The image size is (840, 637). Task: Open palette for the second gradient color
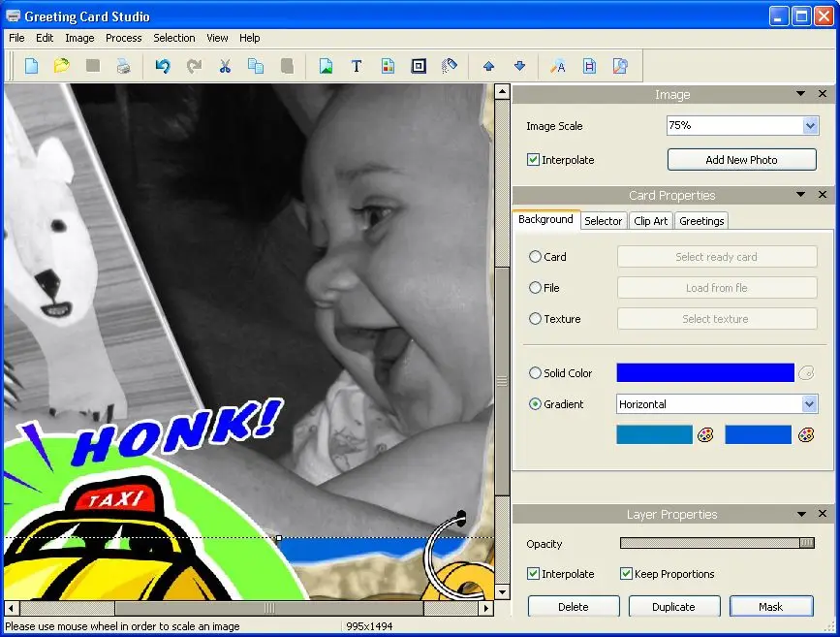click(806, 435)
